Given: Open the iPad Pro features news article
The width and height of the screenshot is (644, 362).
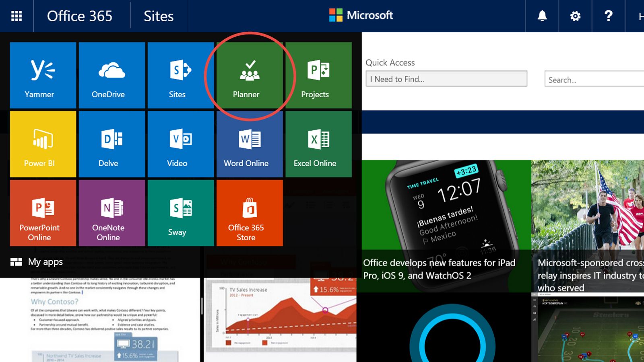Looking at the screenshot, I should 446,226.
